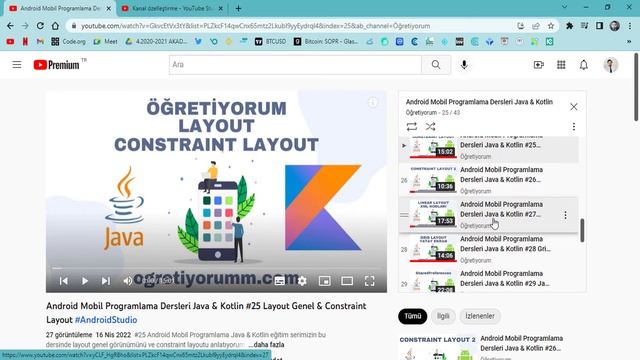Open player settings gear
Viewport: 640px width, 360px height.
[302, 281]
